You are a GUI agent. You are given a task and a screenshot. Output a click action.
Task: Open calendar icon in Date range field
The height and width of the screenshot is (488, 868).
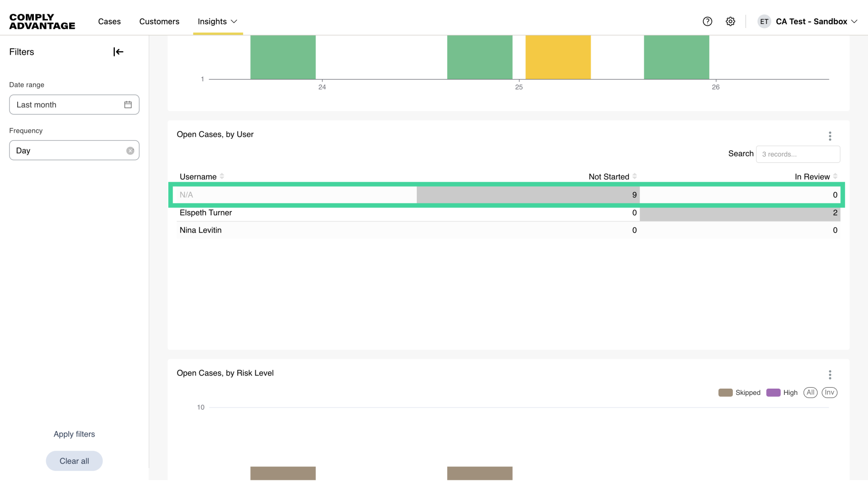[x=128, y=105]
